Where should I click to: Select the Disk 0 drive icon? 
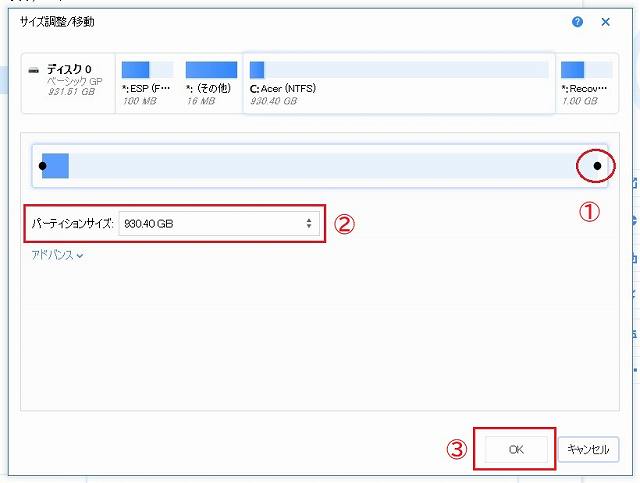33,70
